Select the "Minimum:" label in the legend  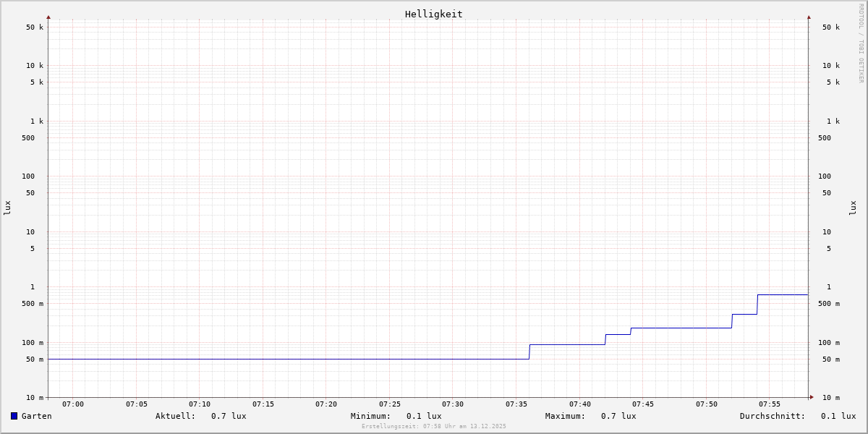371,416
